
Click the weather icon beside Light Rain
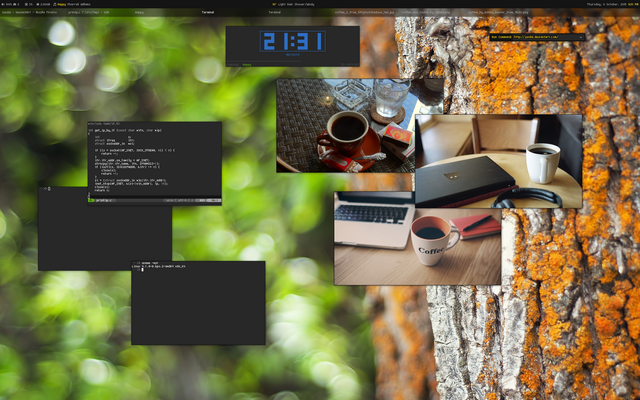point(274,4)
